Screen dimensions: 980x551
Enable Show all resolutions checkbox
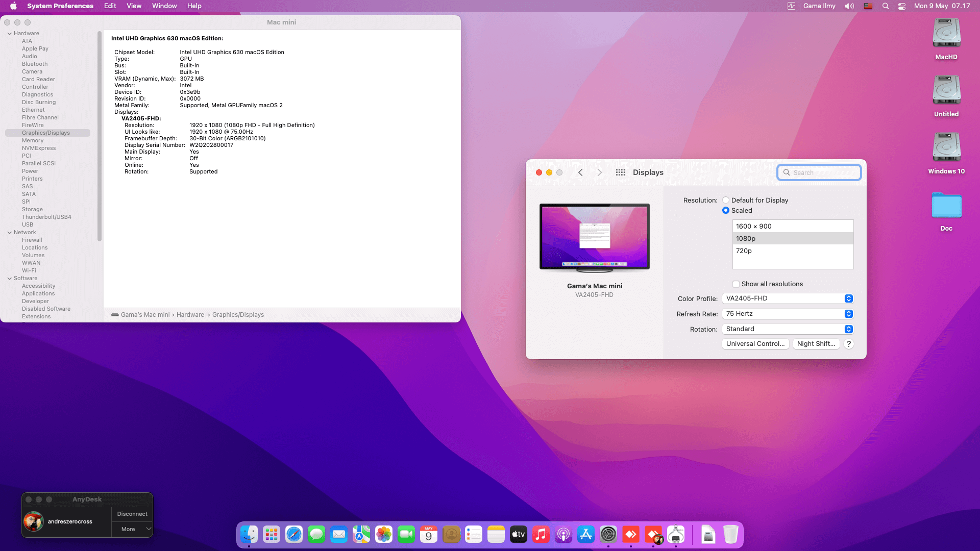click(736, 284)
